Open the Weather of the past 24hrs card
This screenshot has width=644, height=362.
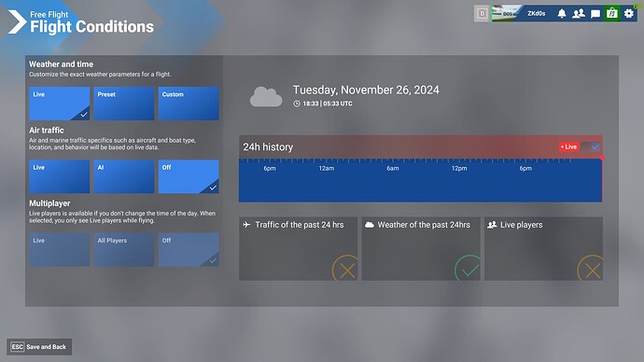[x=421, y=249]
